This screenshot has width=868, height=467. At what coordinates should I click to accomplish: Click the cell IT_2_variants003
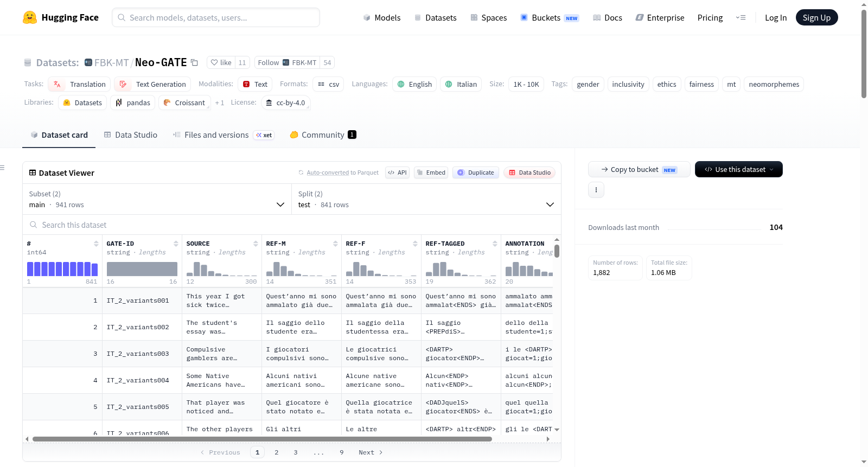click(x=142, y=354)
